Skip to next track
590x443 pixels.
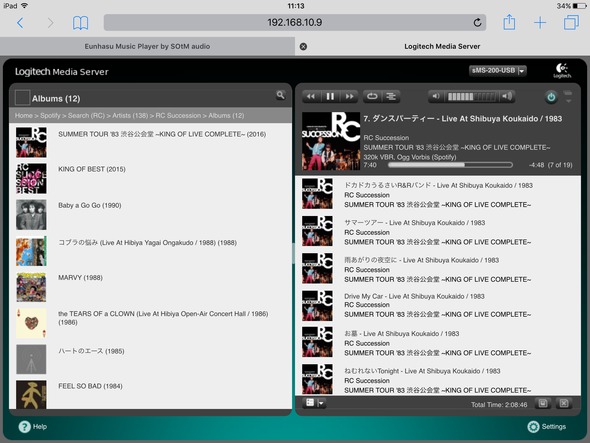[x=349, y=97]
